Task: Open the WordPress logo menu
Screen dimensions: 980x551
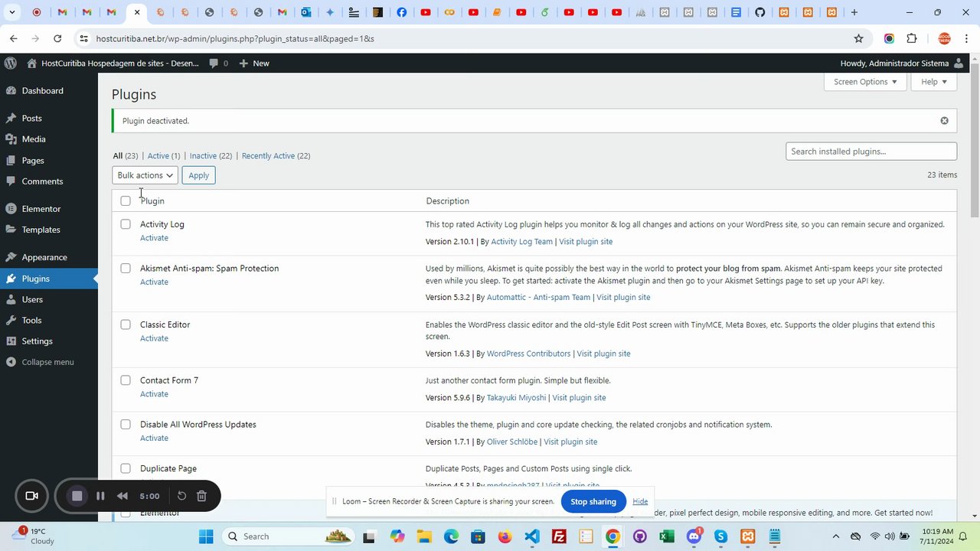Action: tap(10, 63)
